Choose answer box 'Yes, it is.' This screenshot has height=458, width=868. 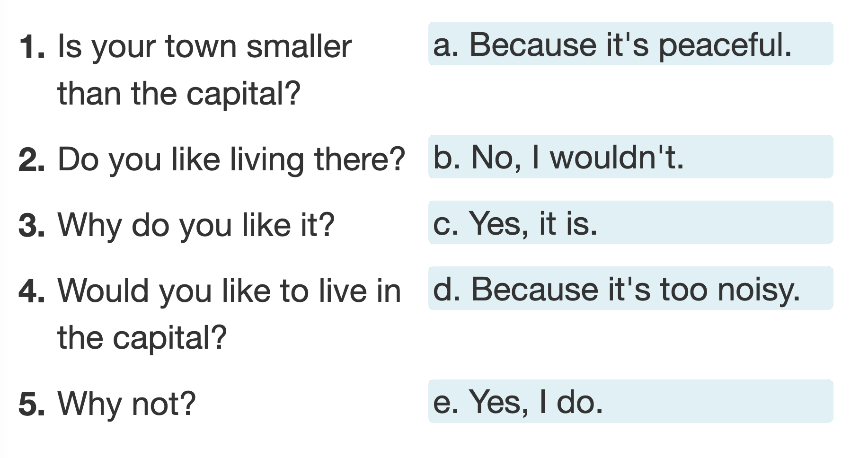pyautogui.click(x=630, y=222)
